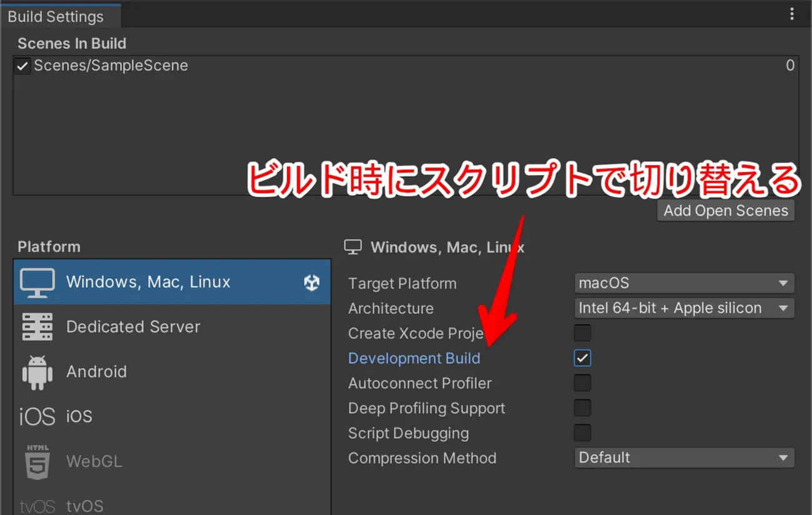Click the Architecture label
Viewport: 812px width, 515px height.
coord(391,308)
